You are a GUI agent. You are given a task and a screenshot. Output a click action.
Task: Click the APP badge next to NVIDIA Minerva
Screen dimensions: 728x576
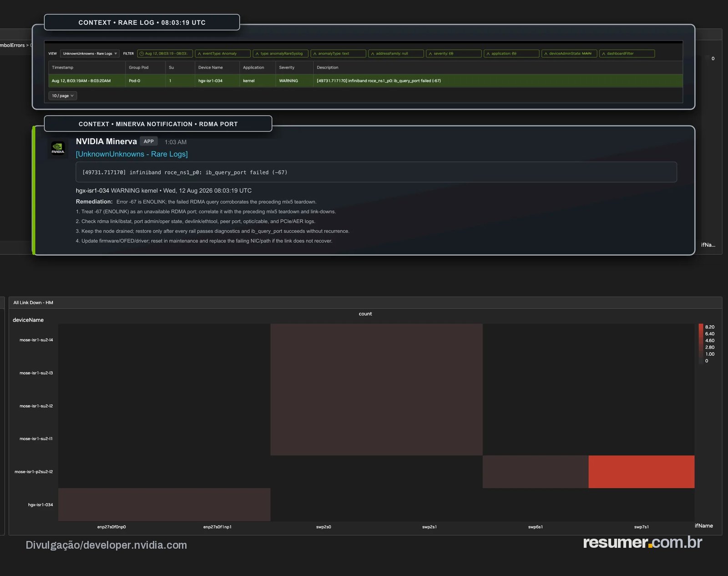[148, 141]
